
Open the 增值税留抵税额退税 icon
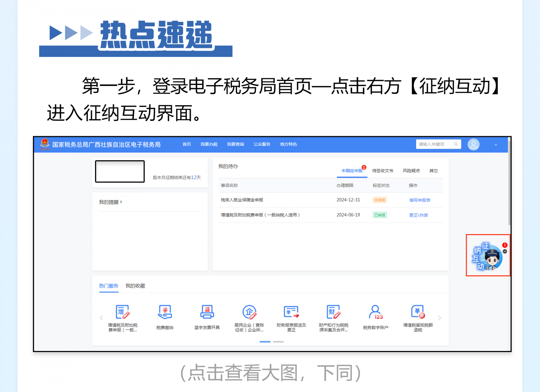(418, 312)
